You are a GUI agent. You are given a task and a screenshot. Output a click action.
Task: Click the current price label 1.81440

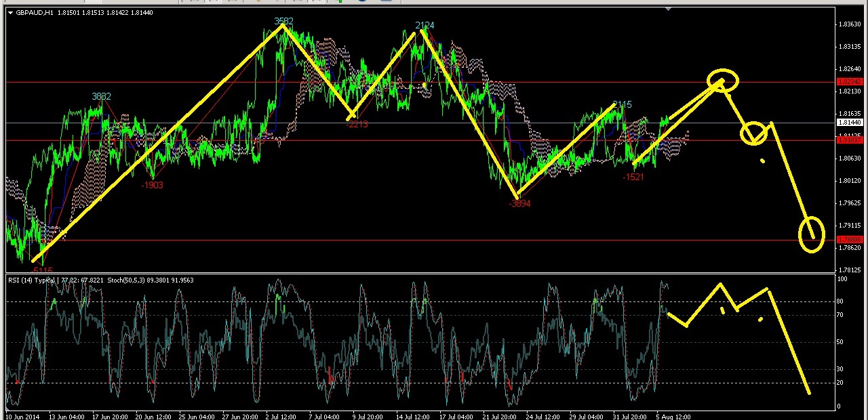pyautogui.click(x=850, y=123)
